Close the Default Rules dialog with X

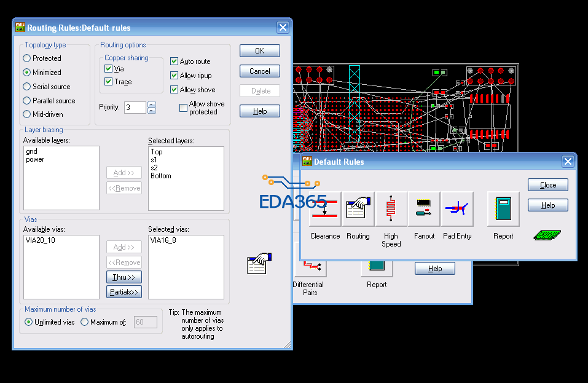point(568,161)
